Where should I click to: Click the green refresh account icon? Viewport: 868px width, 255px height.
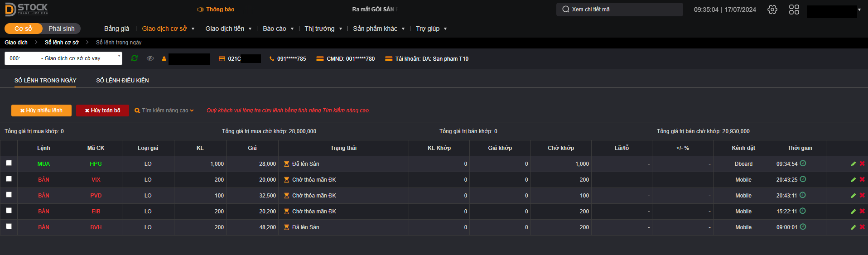135,58
